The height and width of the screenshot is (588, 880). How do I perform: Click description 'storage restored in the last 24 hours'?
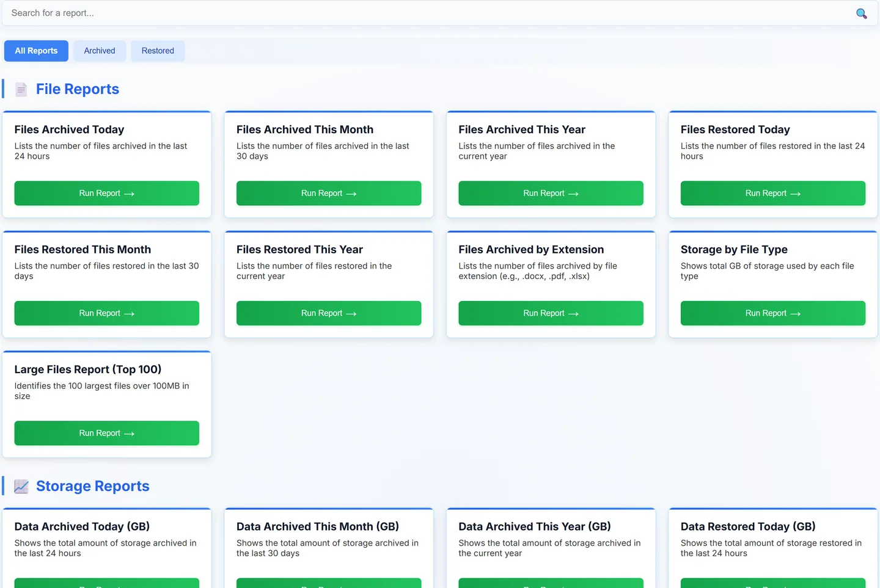click(771, 548)
